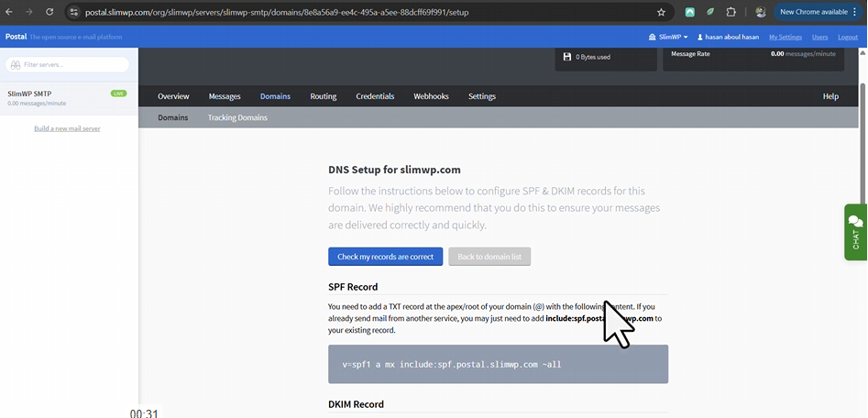Click the Logout link

[x=848, y=37]
